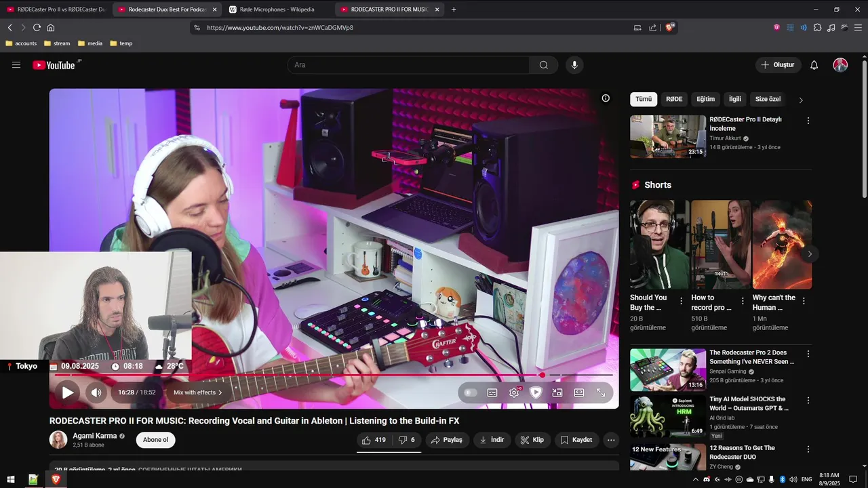This screenshot has width=868, height=488.
Task: Switch to miniplayer mode
Action: pos(557,392)
